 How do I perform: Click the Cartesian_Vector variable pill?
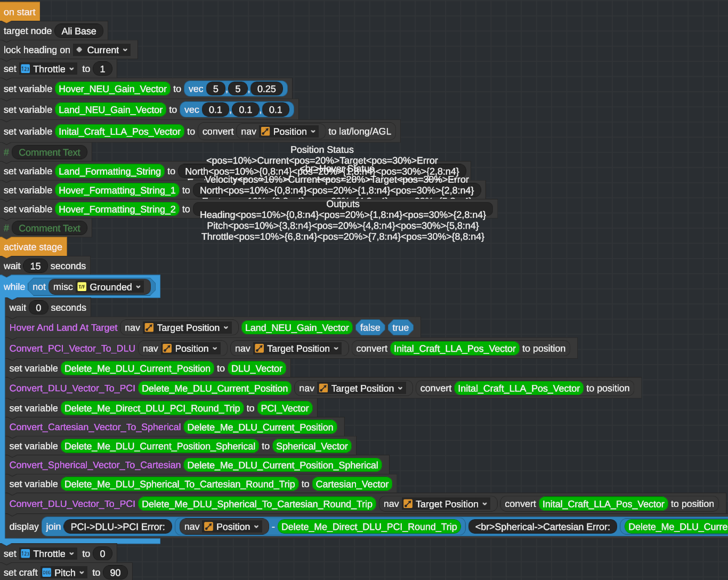tap(352, 484)
